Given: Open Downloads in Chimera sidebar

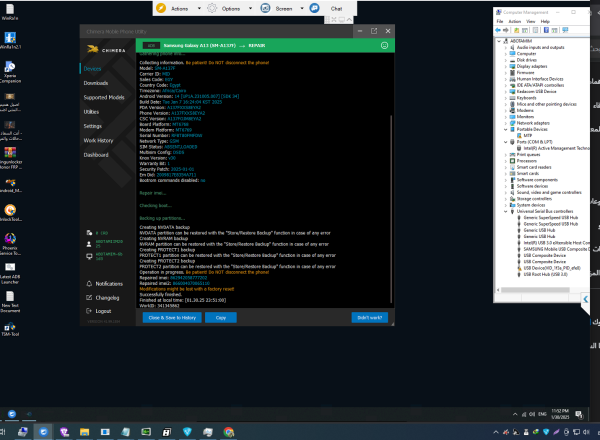Looking at the screenshot, I should tap(96, 83).
